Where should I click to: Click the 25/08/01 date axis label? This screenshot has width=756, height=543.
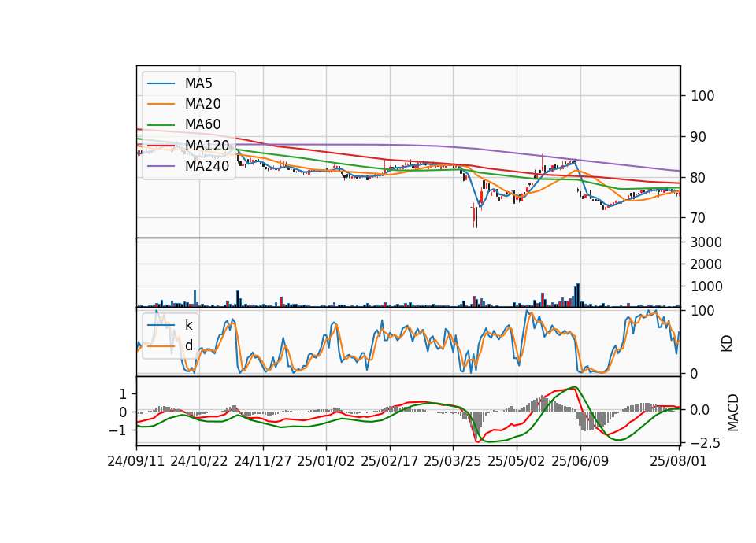click(679, 461)
